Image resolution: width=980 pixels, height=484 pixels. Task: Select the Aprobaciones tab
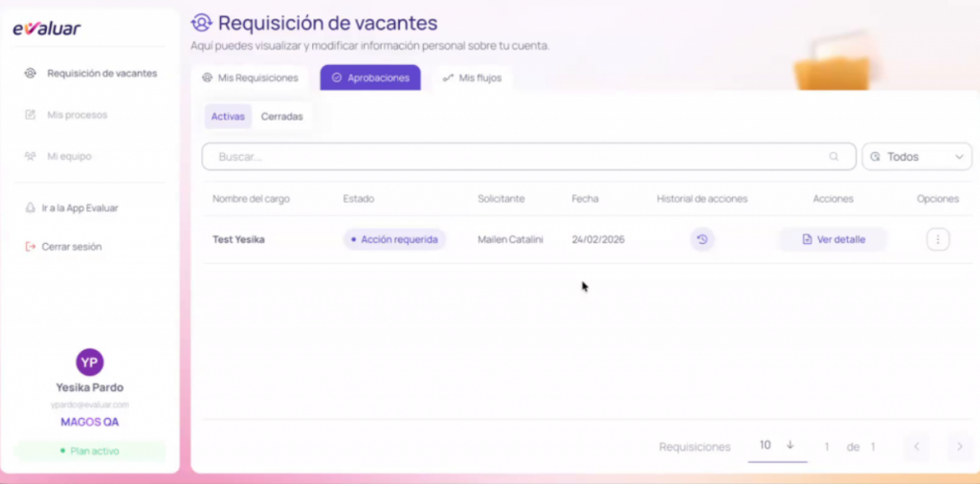click(370, 77)
